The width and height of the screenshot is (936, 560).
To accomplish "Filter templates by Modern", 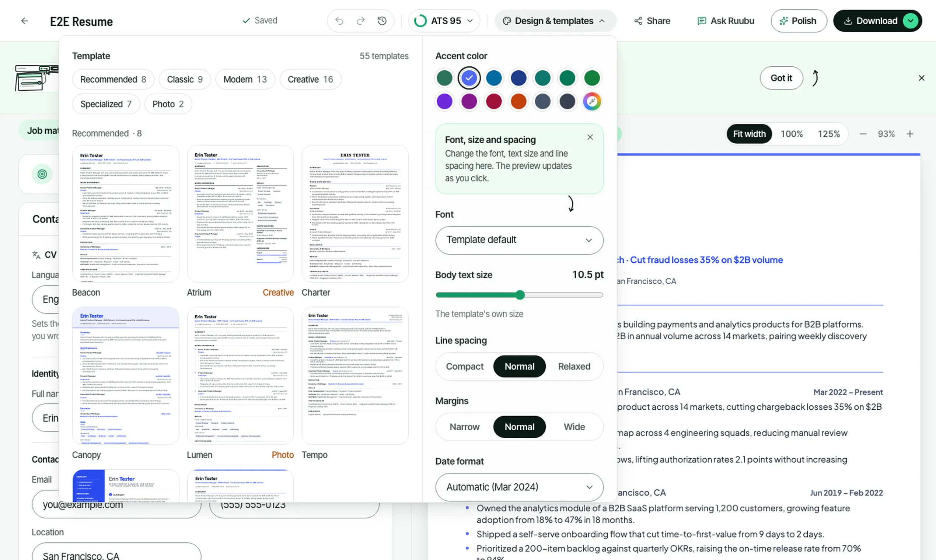I will [x=245, y=79].
